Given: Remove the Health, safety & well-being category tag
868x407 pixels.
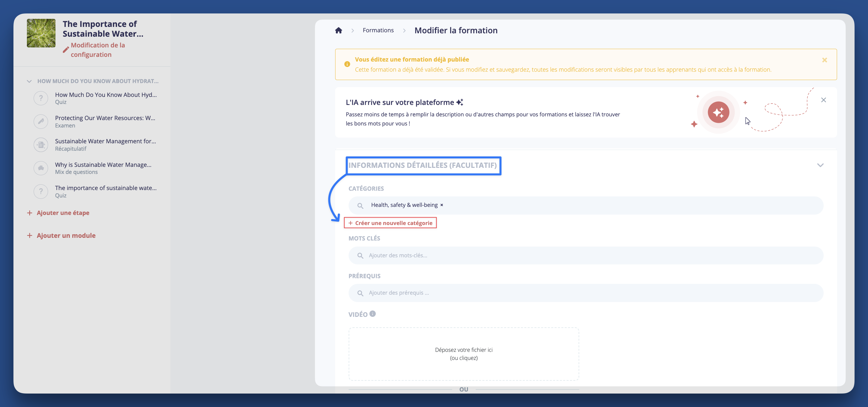Looking at the screenshot, I should click(441, 205).
